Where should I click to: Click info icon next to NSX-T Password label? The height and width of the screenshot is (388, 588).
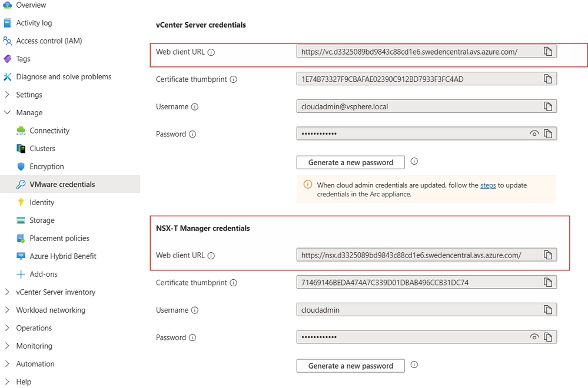click(192, 337)
